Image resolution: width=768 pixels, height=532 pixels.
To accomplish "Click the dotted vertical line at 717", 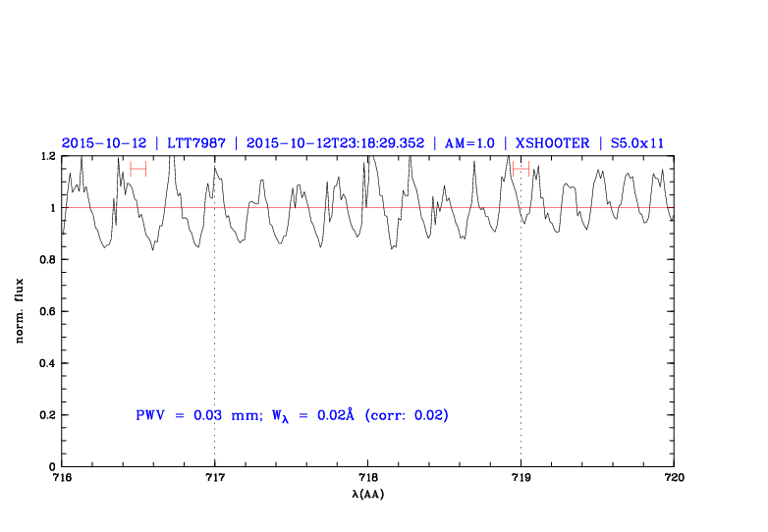I will [214, 344].
